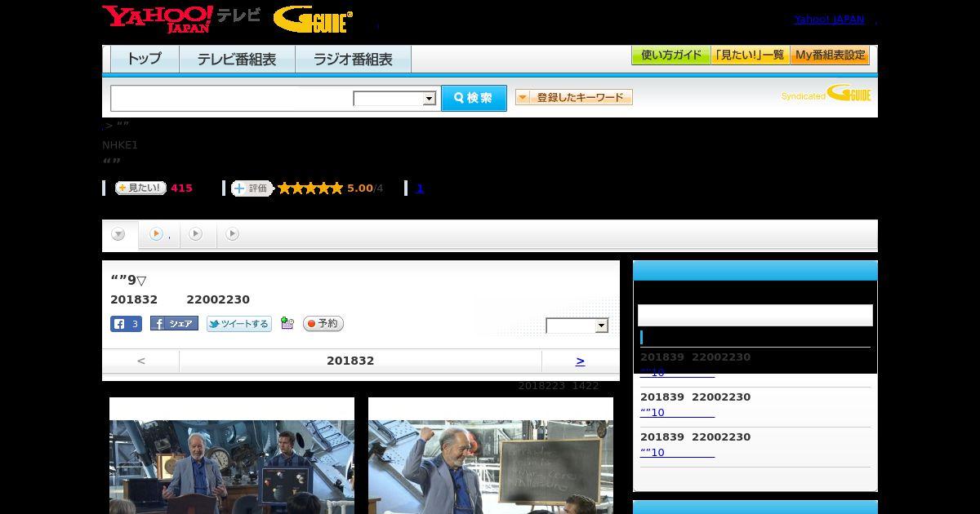Open the blue "1" link beside the rating
Image resolution: width=980 pixels, height=514 pixels.
pos(420,188)
